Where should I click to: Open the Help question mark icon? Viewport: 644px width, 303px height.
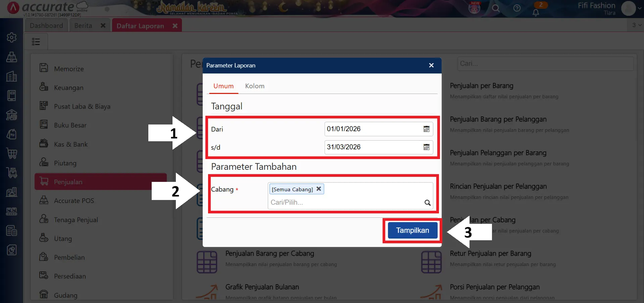point(517,8)
